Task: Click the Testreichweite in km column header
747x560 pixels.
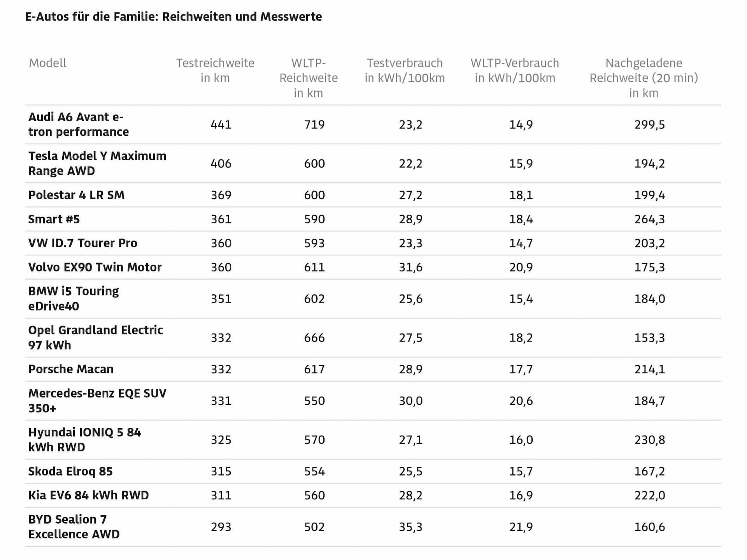Action: 215,70
